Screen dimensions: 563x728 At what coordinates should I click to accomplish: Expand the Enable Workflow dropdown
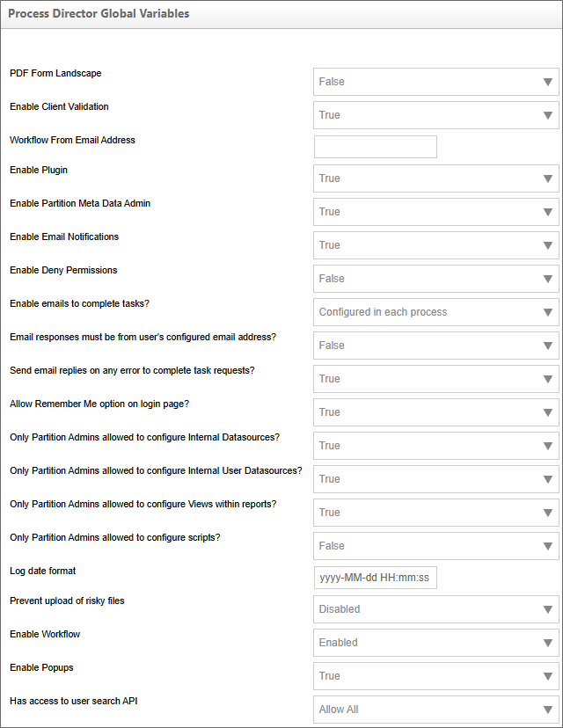436,643
